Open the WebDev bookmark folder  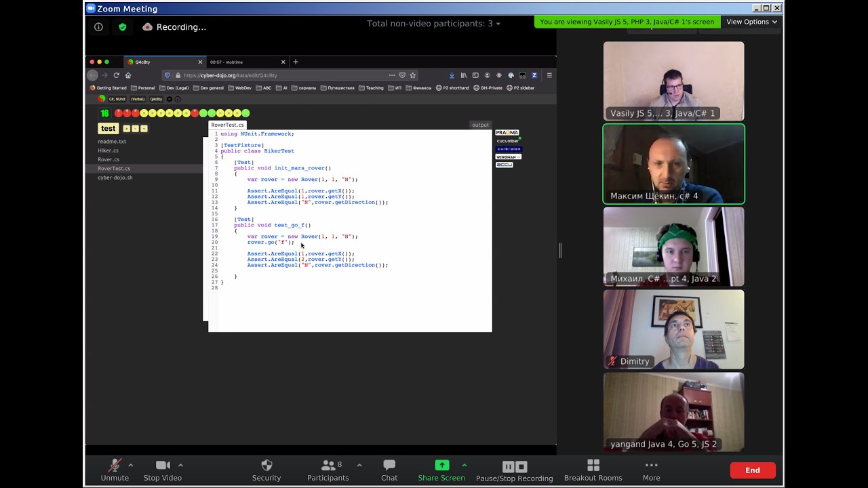pyautogui.click(x=240, y=87)
